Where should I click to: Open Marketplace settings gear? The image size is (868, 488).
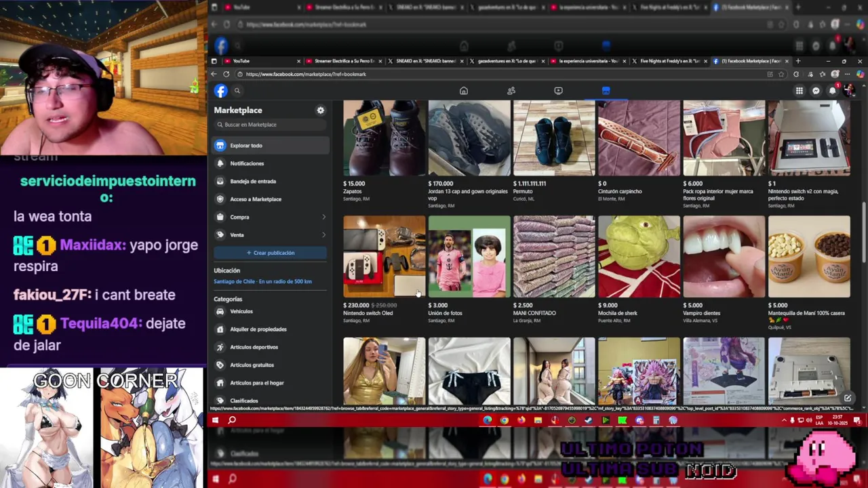321,110
